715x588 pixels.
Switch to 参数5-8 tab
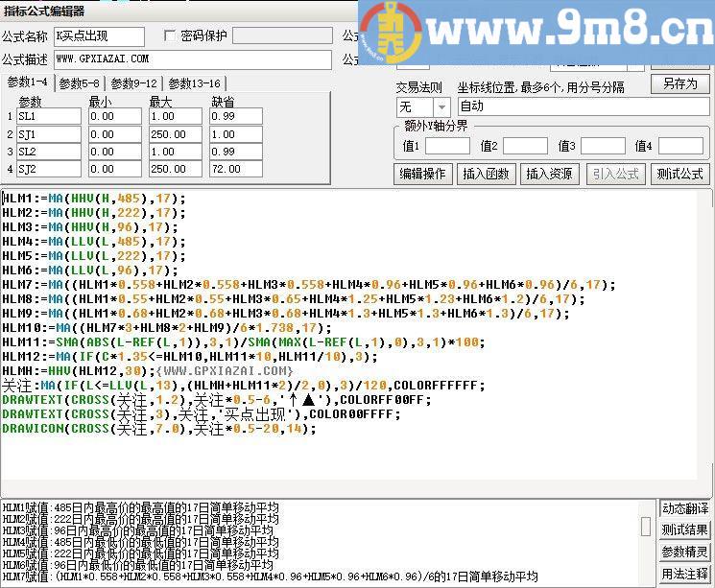pos(80,83)
